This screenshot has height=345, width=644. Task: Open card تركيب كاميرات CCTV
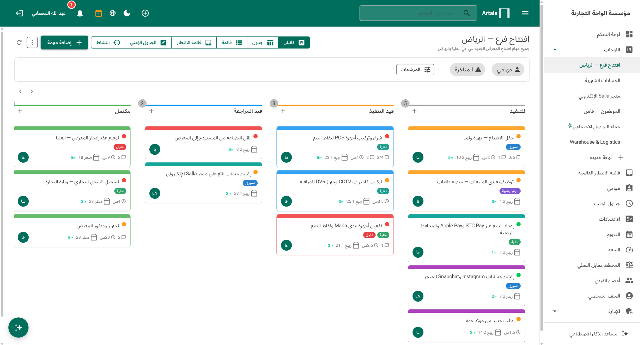335,191
